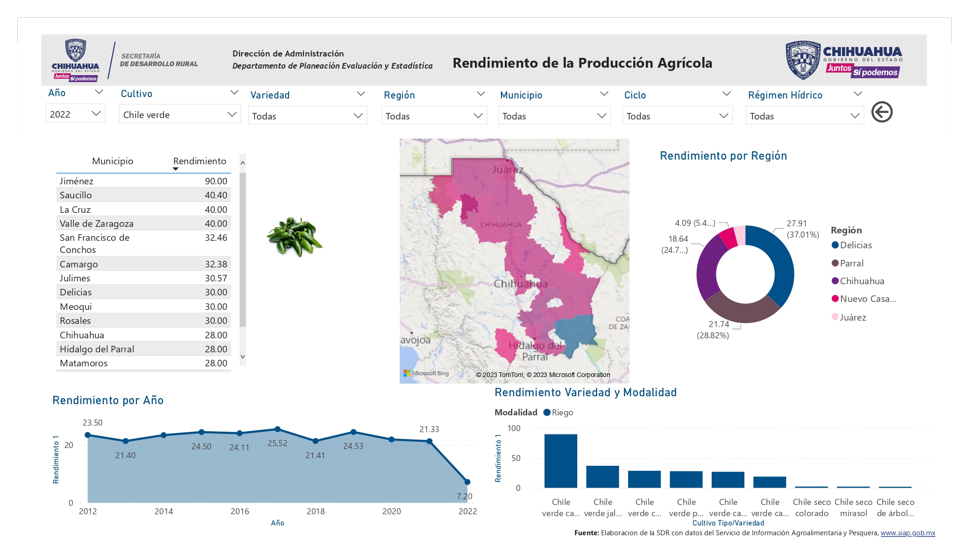The height and width of the screenshot is (560, 969).
Task: Open the Año value dropdown showing 2022
Action: (76, 114)
